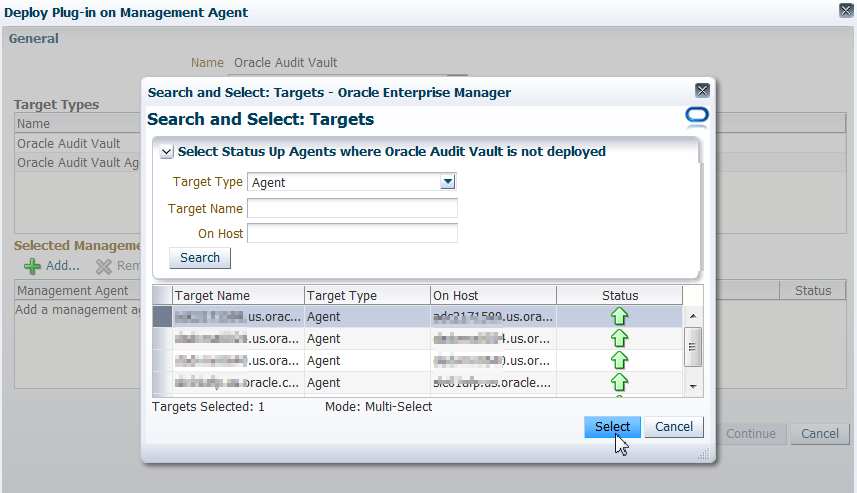
Task: Click the select-all corner cell of results table
Action: (x=162, y=295)
